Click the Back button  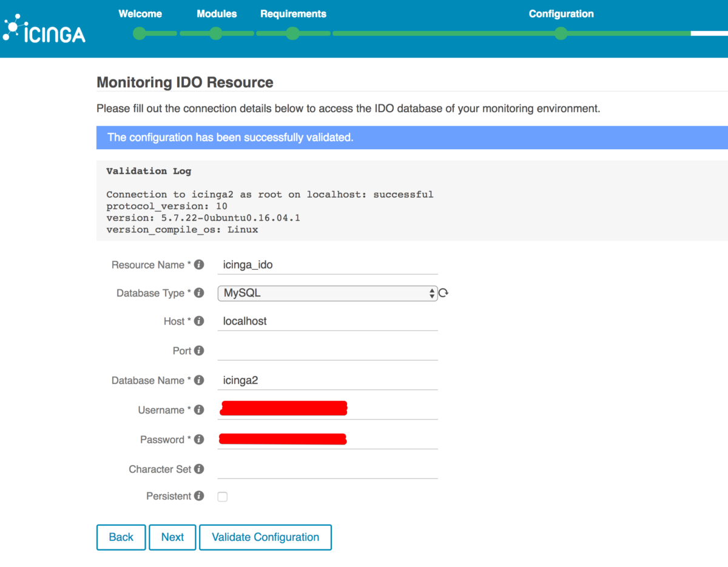coord(121,537)
